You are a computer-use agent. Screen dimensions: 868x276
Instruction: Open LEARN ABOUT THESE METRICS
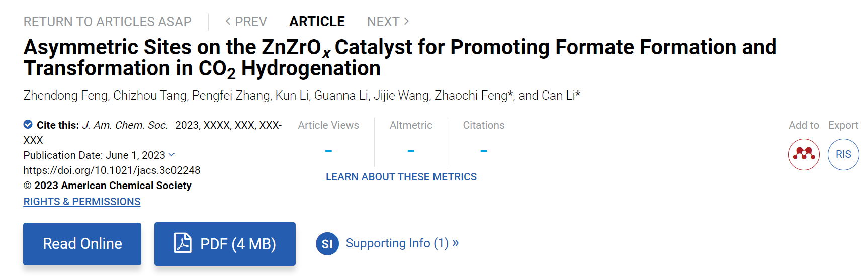coord(401,177)
